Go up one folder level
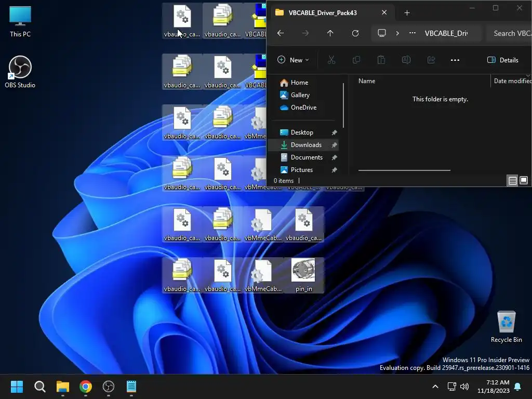 point(330,33)
